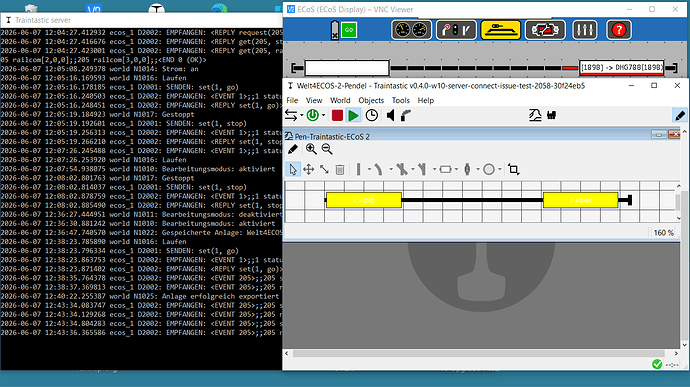690x387 pixels.
Task: Expand the curved rail tile dropdown
Action: (391, 170)
